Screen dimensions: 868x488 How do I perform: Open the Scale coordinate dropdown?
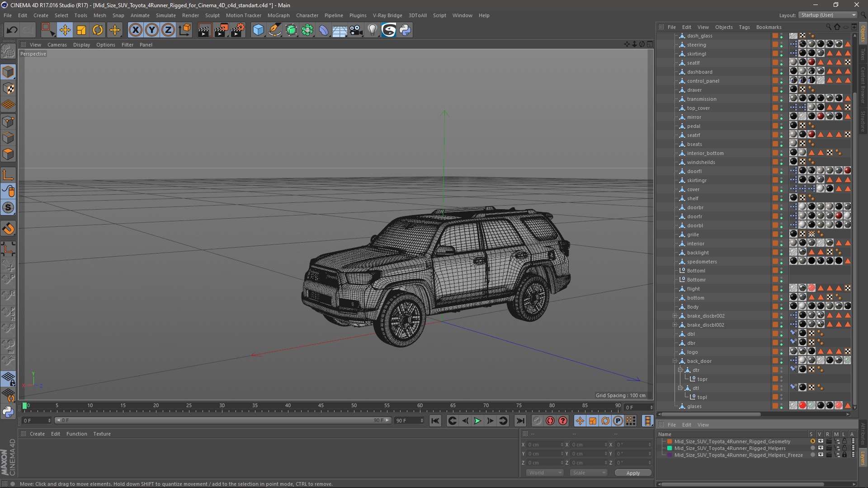589,473
